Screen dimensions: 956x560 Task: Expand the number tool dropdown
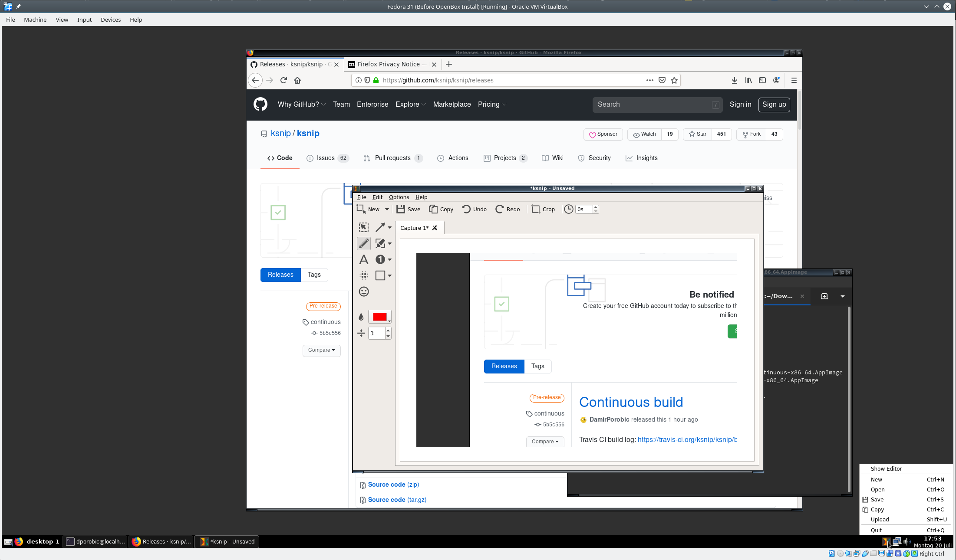[x=389, y=259]
